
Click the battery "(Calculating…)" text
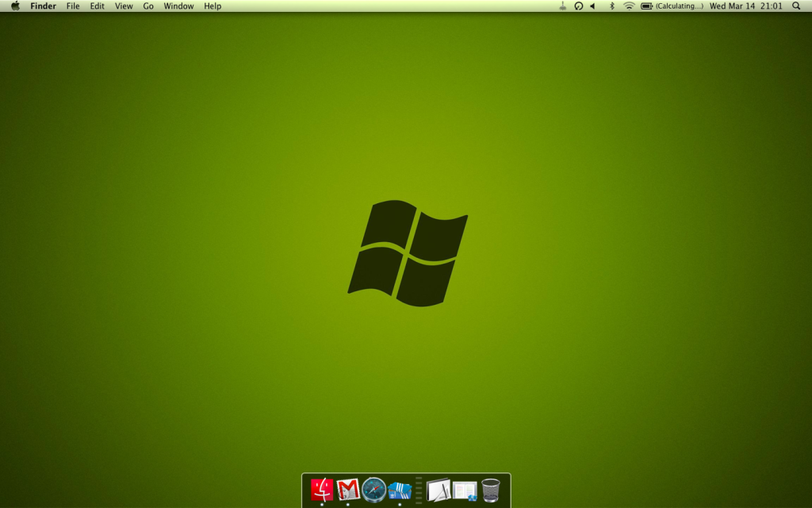[680, 6]
